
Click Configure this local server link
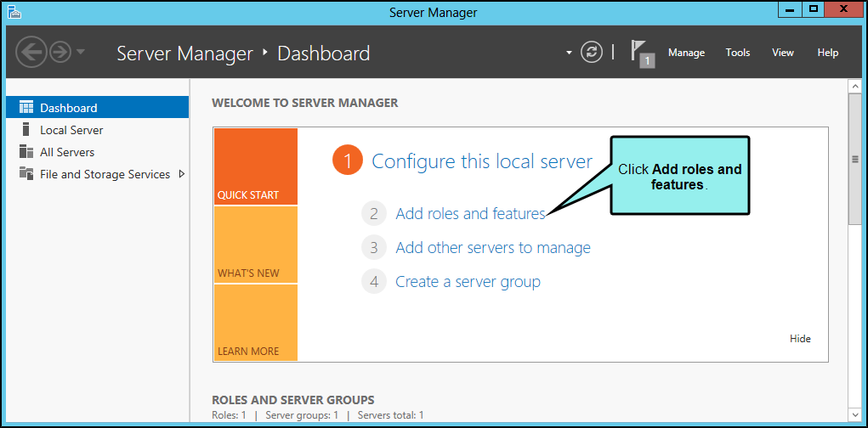click(481, 160)
